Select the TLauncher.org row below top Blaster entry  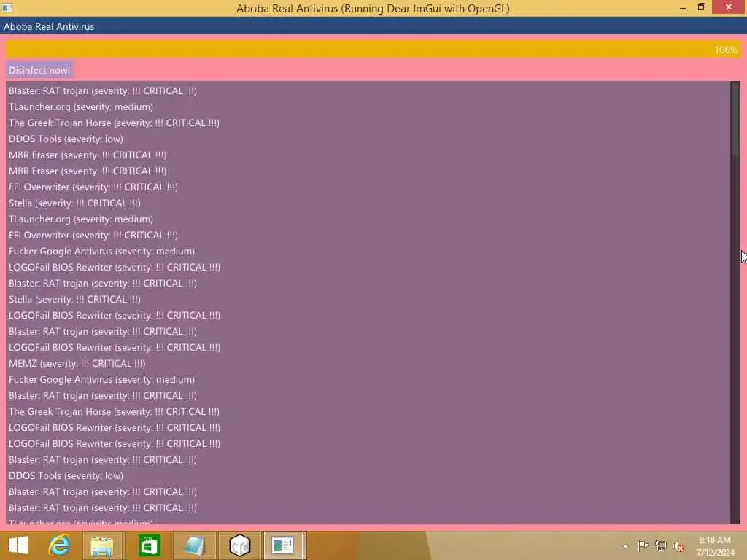coord(81,107)
